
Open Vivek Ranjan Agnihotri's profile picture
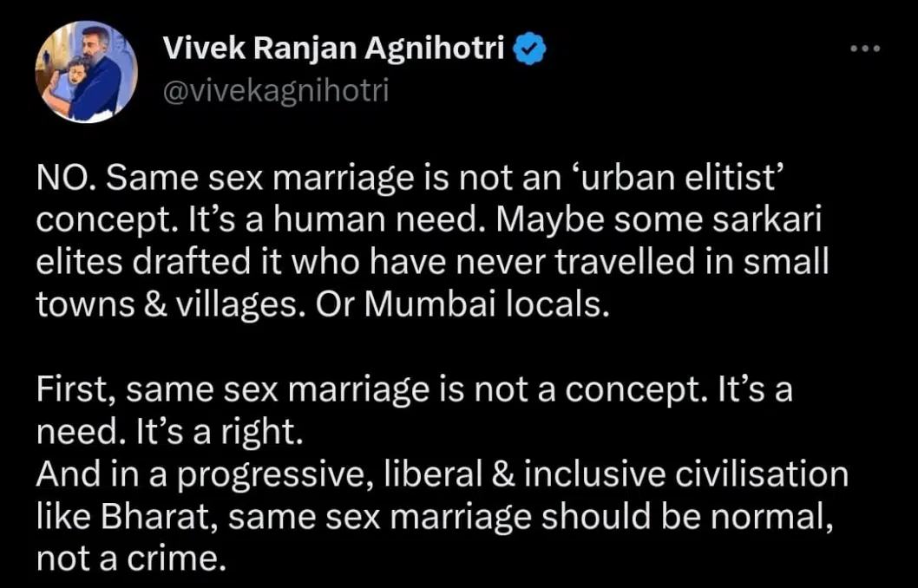pyautogui.click(x=86, y=72)
